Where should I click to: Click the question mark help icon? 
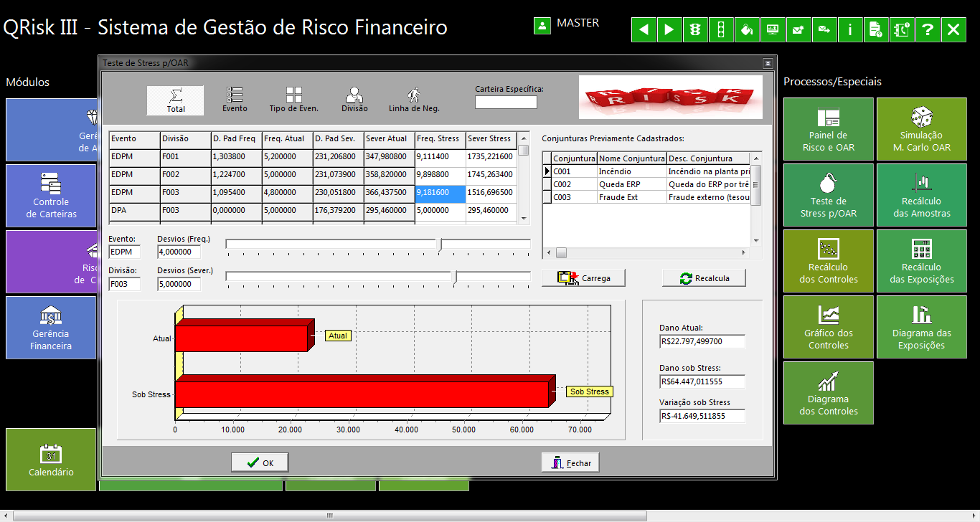point(928,29)
